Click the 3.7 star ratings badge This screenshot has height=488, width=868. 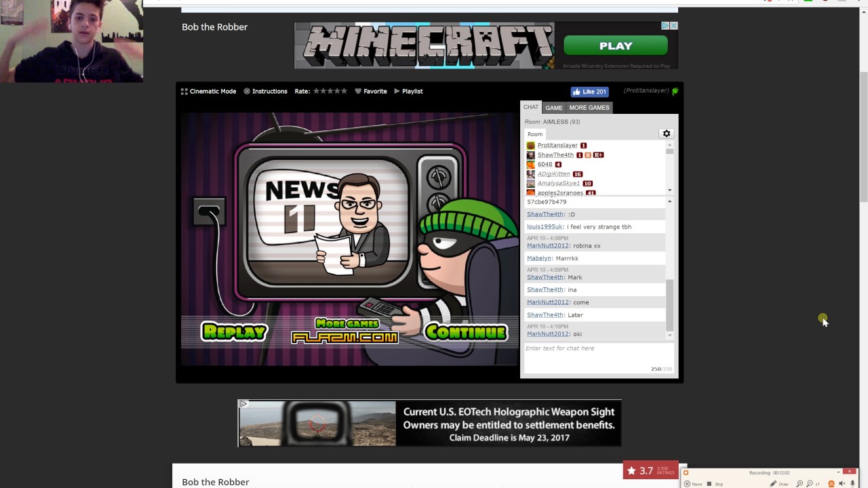coord(650,470)
